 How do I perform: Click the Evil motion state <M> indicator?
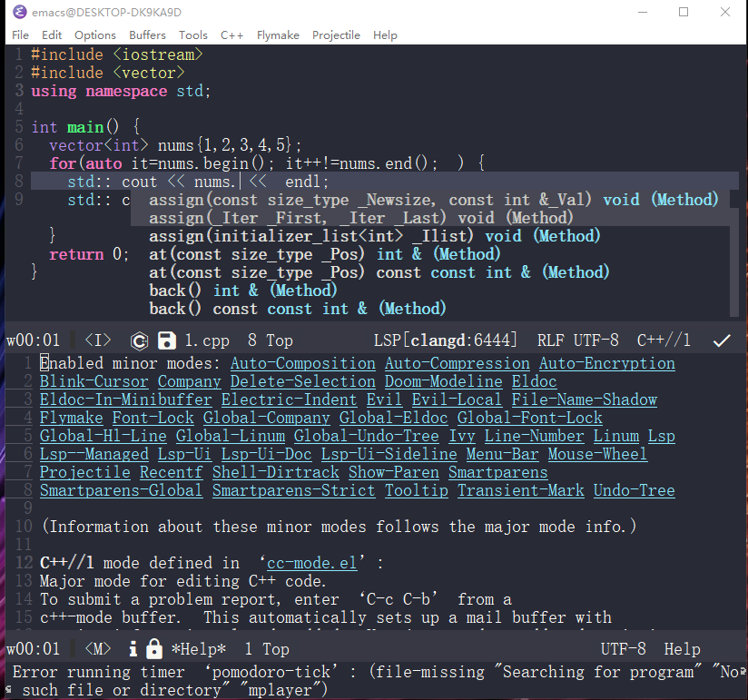(98, 649)
